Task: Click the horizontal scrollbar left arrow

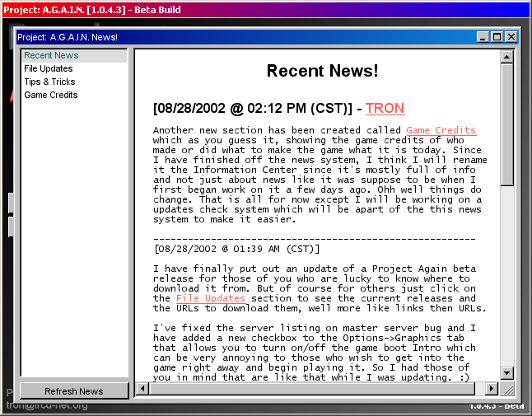Action: [x=142, y=388]
